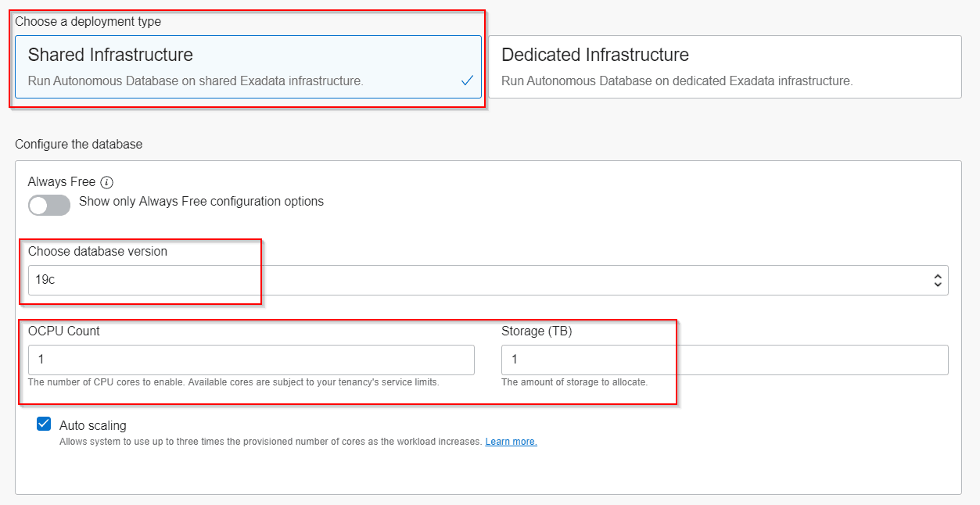Open the database version 19c dropdown

pyautogui.click(x=485, y=280)
